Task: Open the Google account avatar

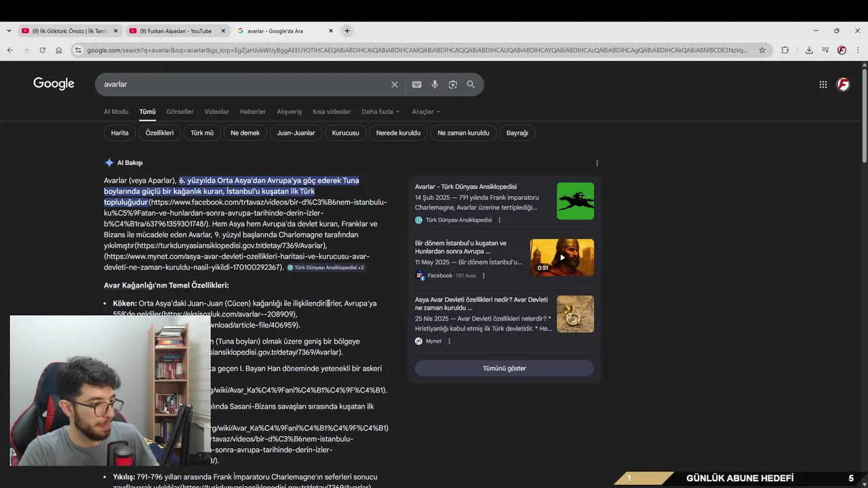Action: pyautogui.click(x=843, y=84)
